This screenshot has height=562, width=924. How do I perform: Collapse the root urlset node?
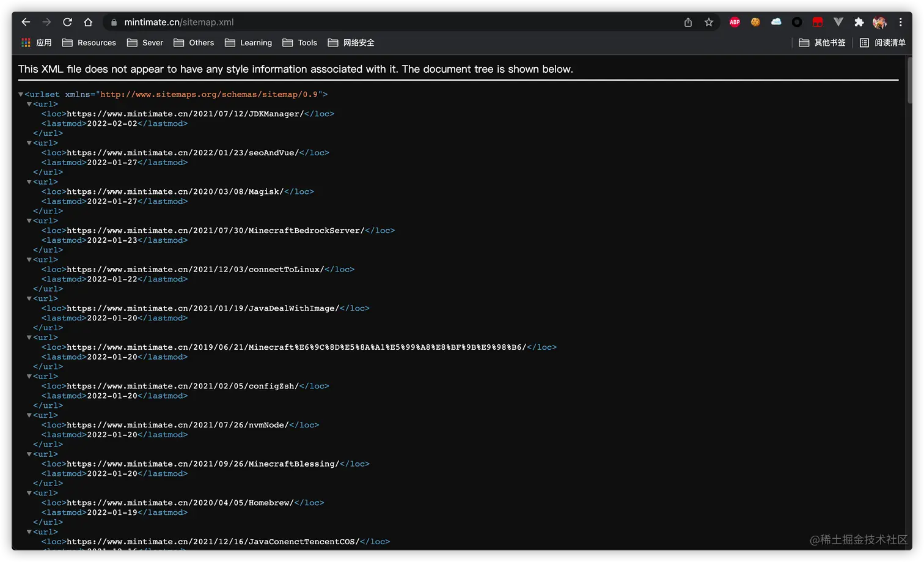21,94
